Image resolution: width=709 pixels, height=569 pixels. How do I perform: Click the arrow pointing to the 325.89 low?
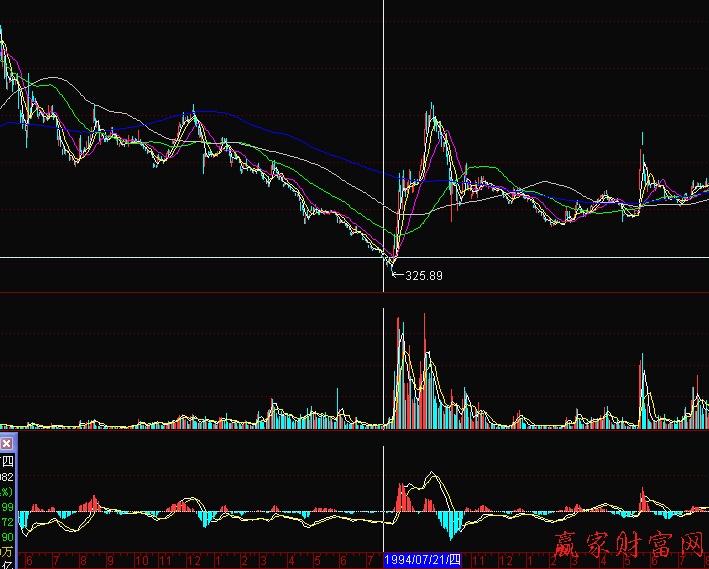click(x=395, y=272)
